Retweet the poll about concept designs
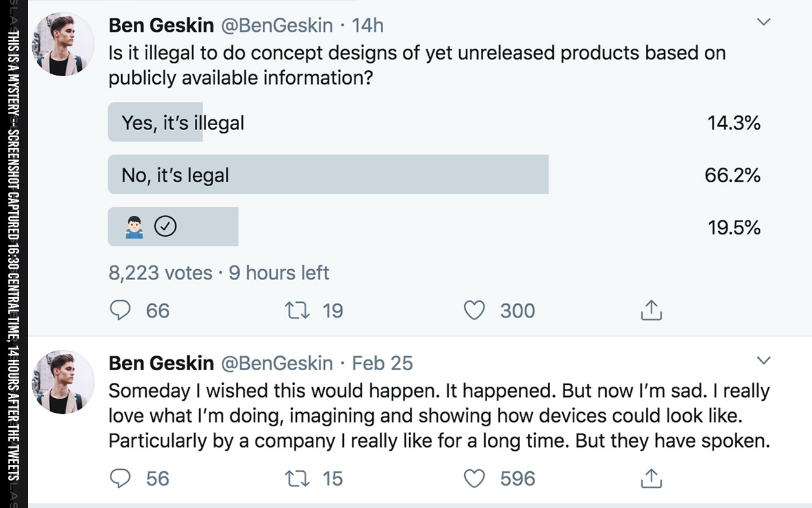The width and height of the screenshot is (812, 508). [x=297, y=311]
